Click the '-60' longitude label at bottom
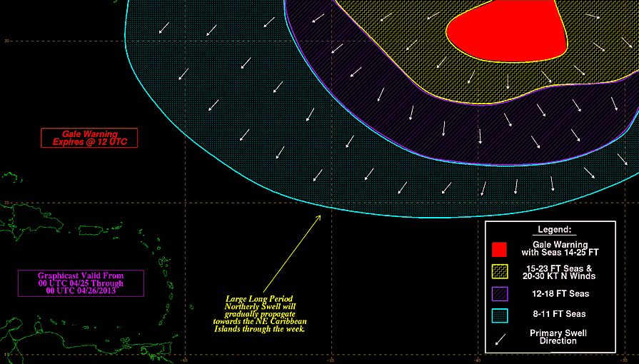Viewport: 639px width, 364px height. pyautogui.click(x=183, y=360)
